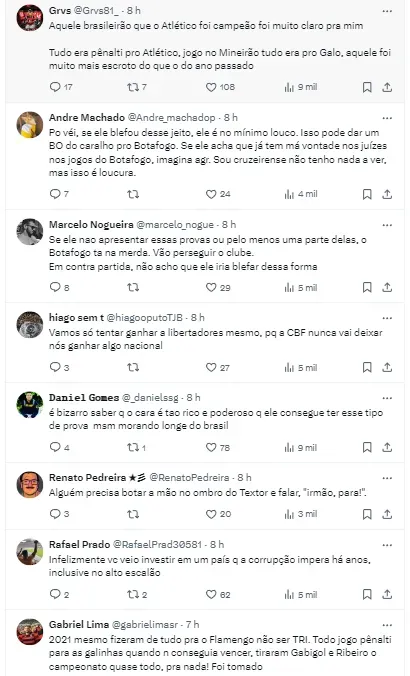
Task: Bookmark the Grvs tweet
Action: pyautogui.click(x=367, y=88)
